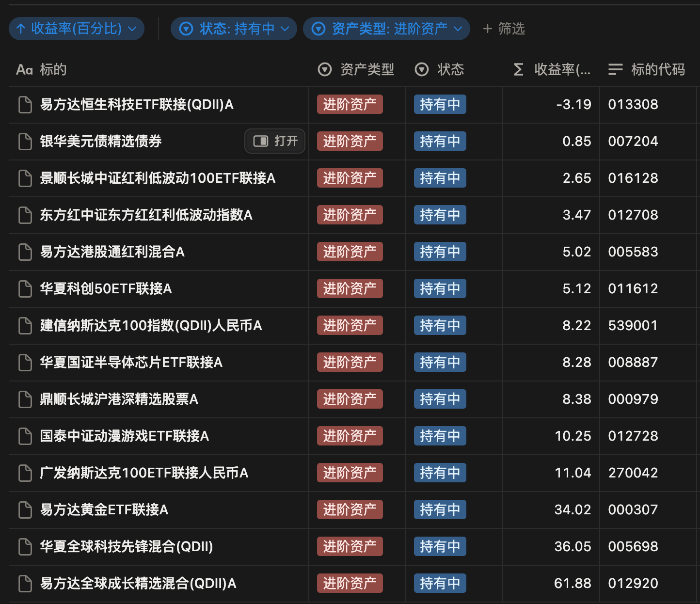Click the sort icon on 标的代码 column
Screen dimensions: 700x604
(x=615, y=69)
